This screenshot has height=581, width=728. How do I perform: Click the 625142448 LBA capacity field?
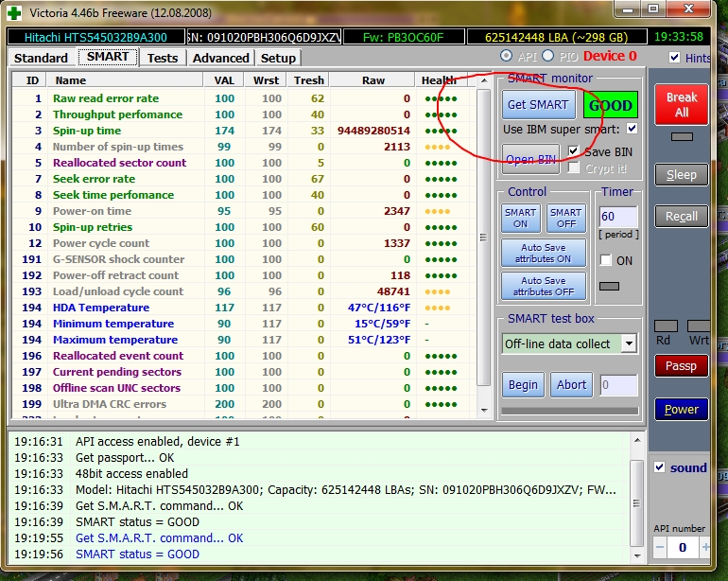click(556, 37)
